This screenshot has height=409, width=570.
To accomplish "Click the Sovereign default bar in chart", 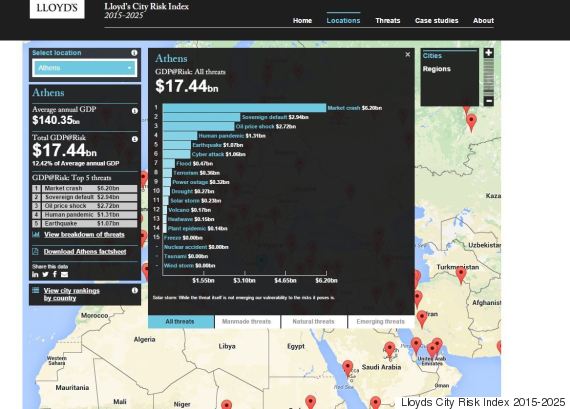I will (x=201, y=117).
